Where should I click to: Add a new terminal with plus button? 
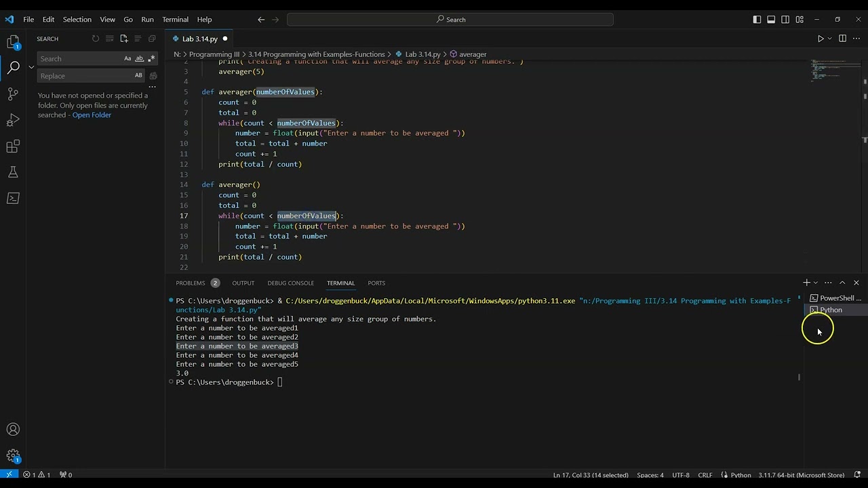coord(806,283)
